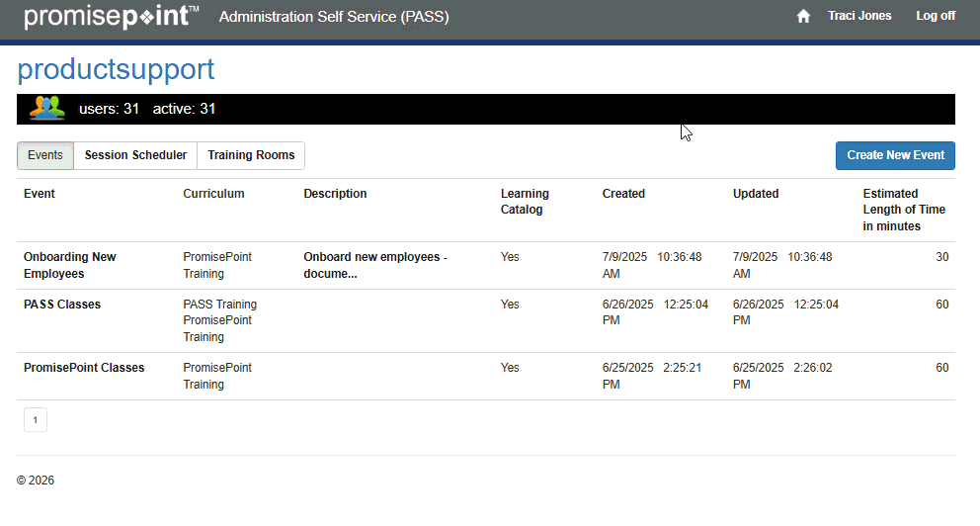980x526 pixels.
Task: Click the productsupport heading
Action: coord(116,69)
